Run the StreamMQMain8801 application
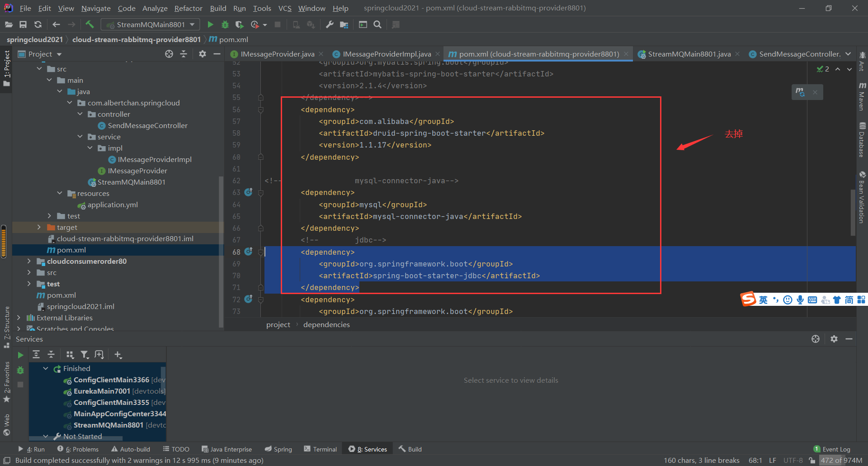The image size is (868, 466). tap(210, 24)
